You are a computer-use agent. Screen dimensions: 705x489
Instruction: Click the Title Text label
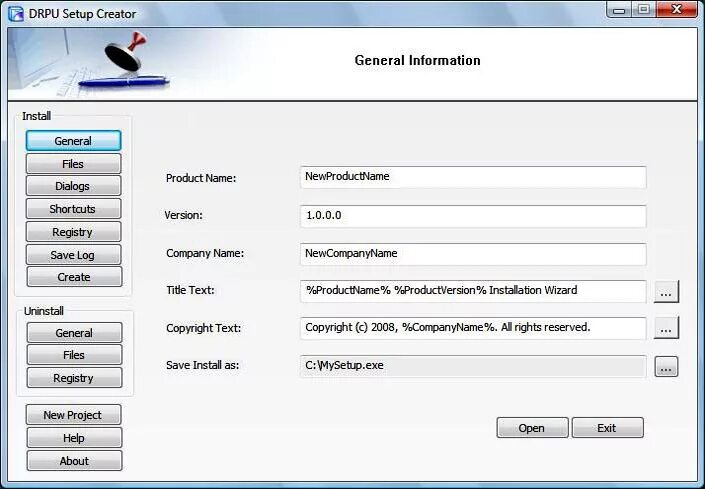click(x=191, y=290)
